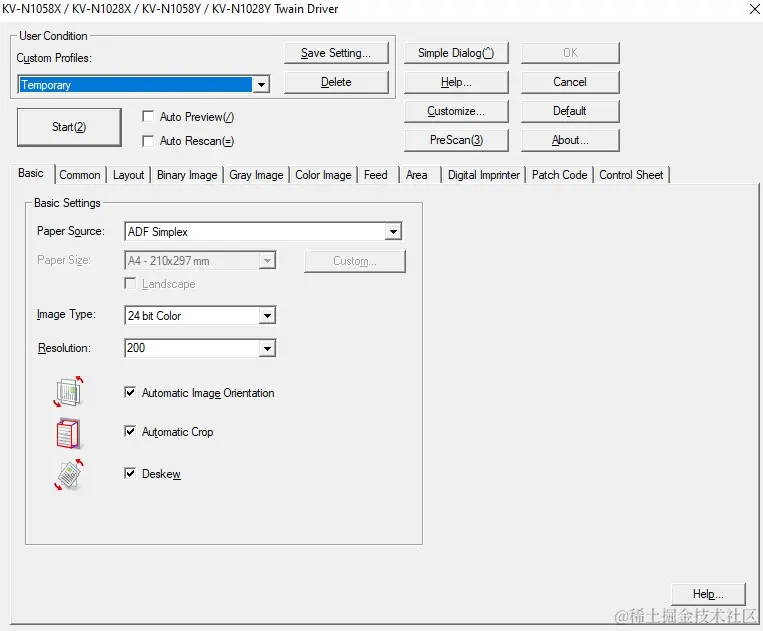Click the Customize... button
The width and height of the screenshot is (763, 631).
456,111
